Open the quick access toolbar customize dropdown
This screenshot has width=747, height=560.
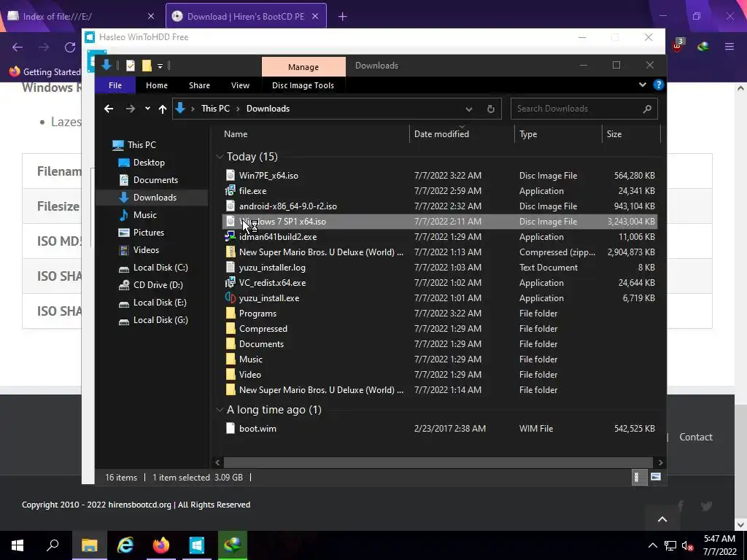click(160, 66)
